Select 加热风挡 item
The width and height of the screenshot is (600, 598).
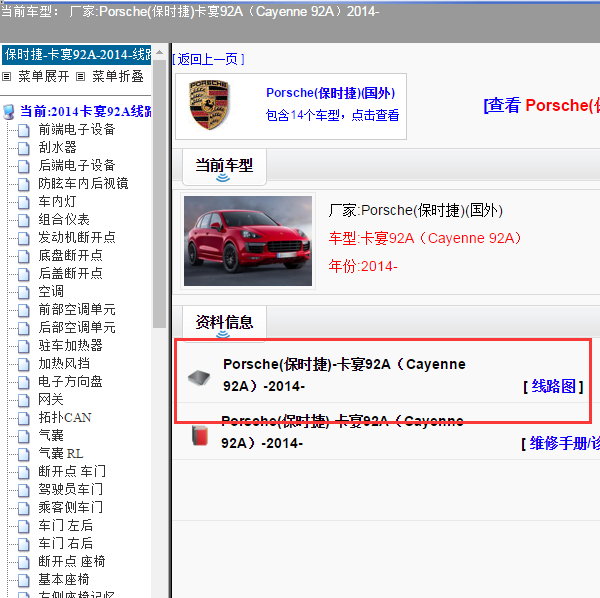click(x=64, y=363)
